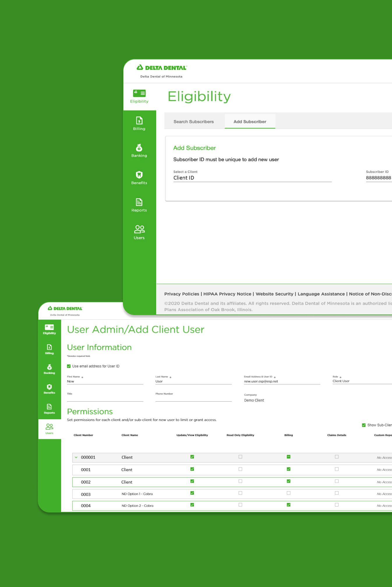The width and height of the screenshot is (392, 587).
Task: Open Website Security link
Action: point(274,294)
